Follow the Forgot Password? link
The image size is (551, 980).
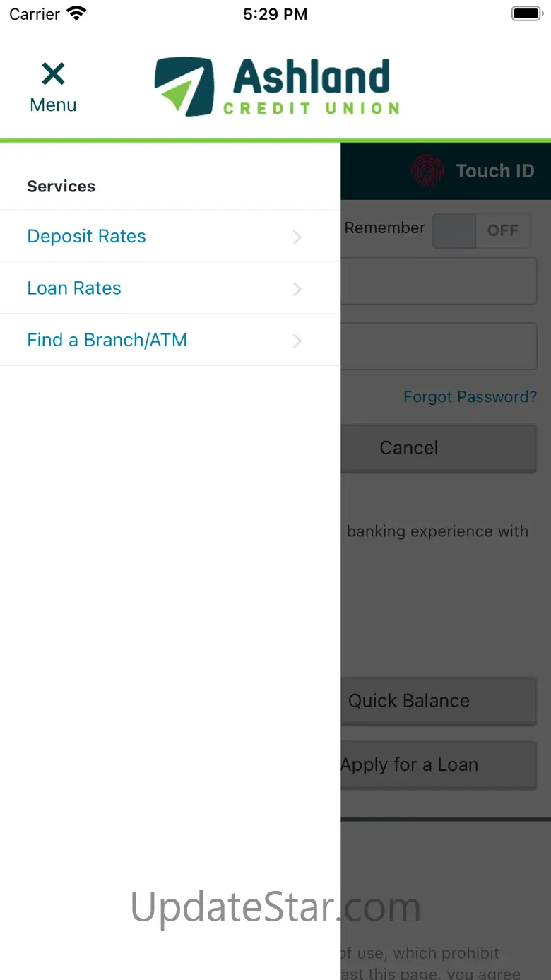coord(470,397)
